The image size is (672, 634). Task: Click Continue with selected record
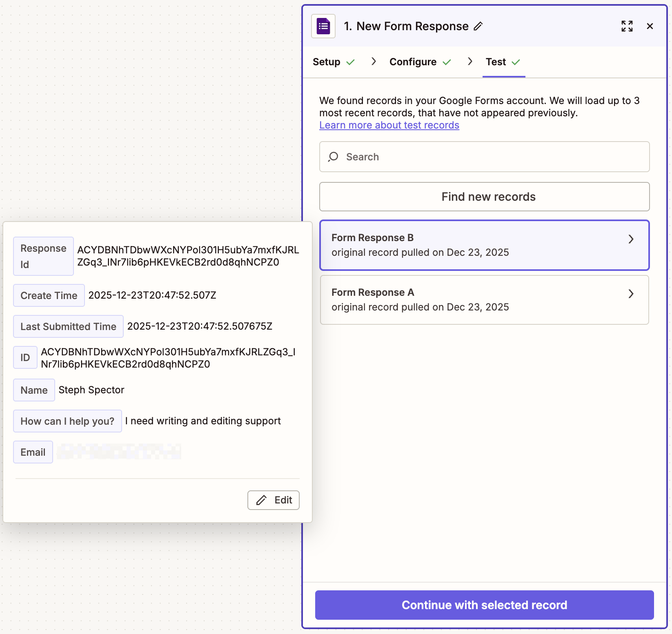(x=484, y=605)
